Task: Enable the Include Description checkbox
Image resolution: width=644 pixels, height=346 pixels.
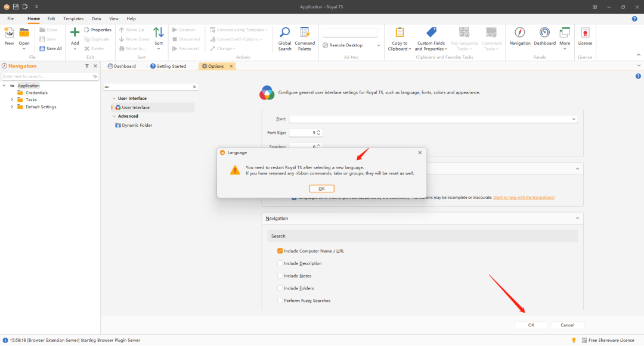Action: pos(280,264)
